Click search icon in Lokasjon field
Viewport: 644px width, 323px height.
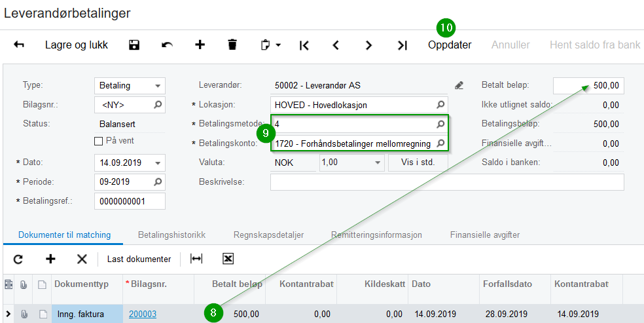coord(440,105)
